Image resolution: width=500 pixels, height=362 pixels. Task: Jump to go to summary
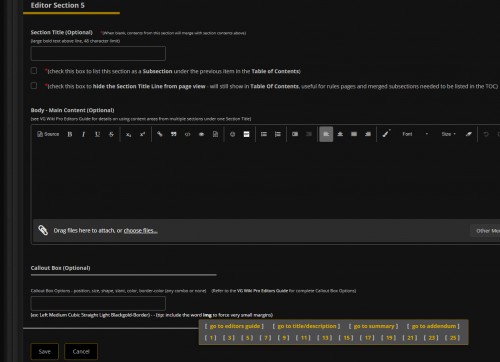[374, 326]
